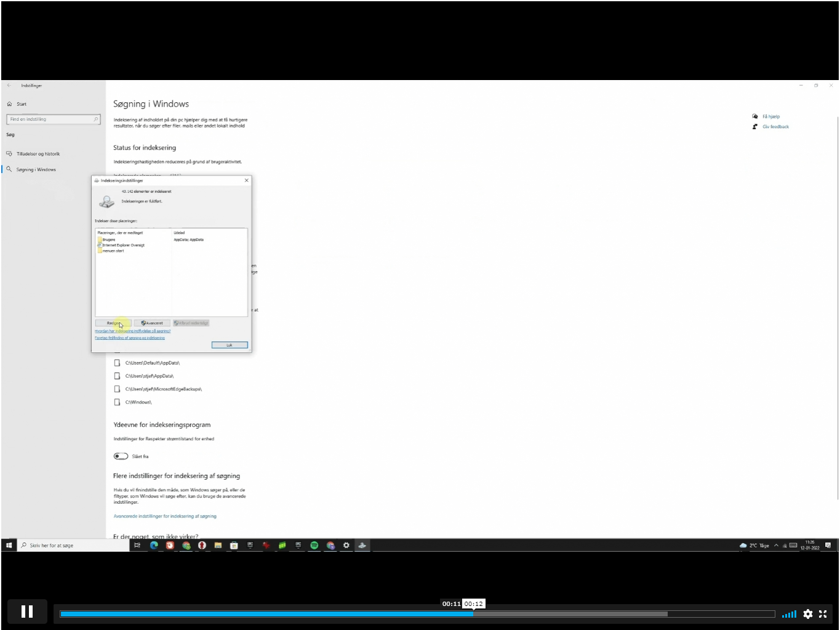The image size is (840, 630).
Task: Open the notification center icon
Action: (828, 545)
